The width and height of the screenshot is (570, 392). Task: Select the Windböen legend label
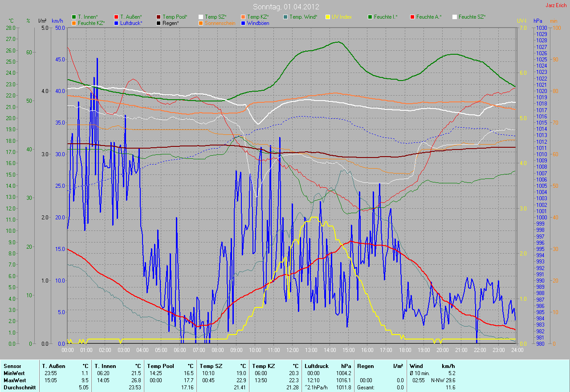point(258,23)
